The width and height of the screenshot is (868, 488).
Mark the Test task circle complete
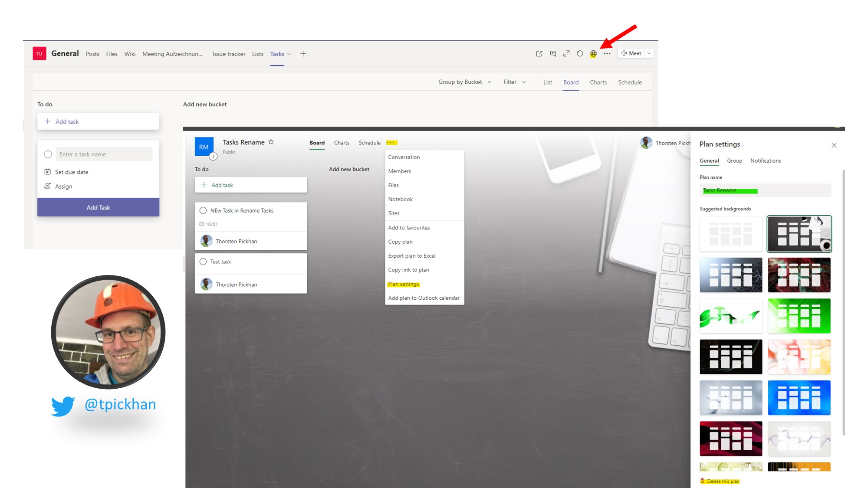click(x=203, y=262)
